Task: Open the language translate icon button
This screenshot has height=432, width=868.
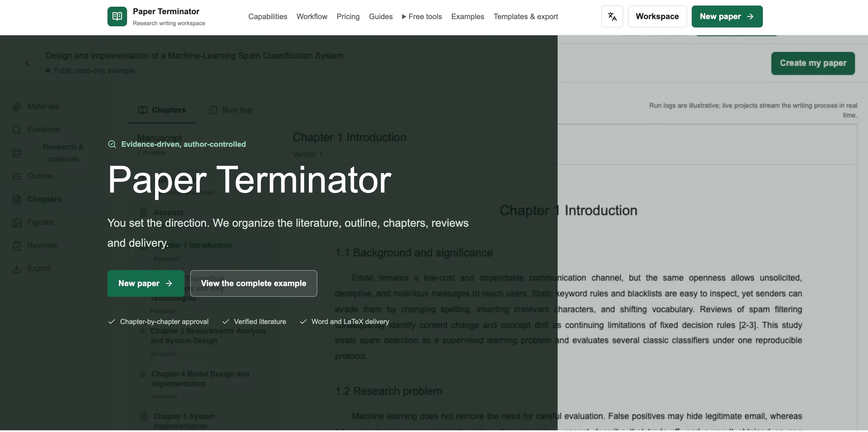Action: [x=612, y=16]
